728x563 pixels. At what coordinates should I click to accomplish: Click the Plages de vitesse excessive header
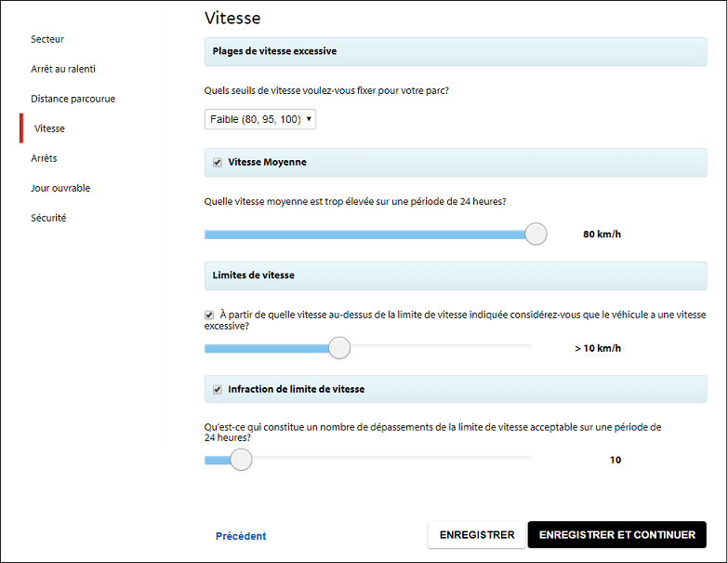point(456,51)
